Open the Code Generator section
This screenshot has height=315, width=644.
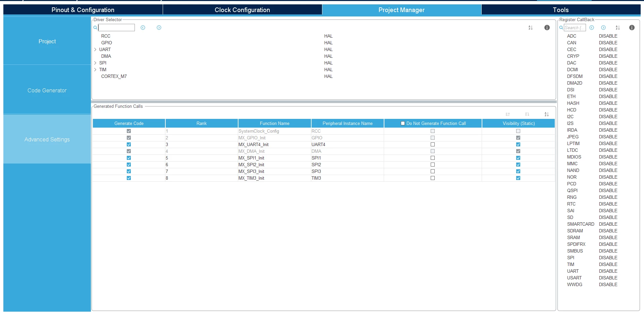point(47,90)
